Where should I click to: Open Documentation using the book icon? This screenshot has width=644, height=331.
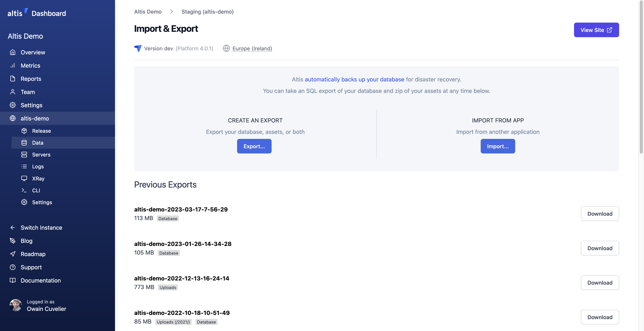tap(13, 280)
